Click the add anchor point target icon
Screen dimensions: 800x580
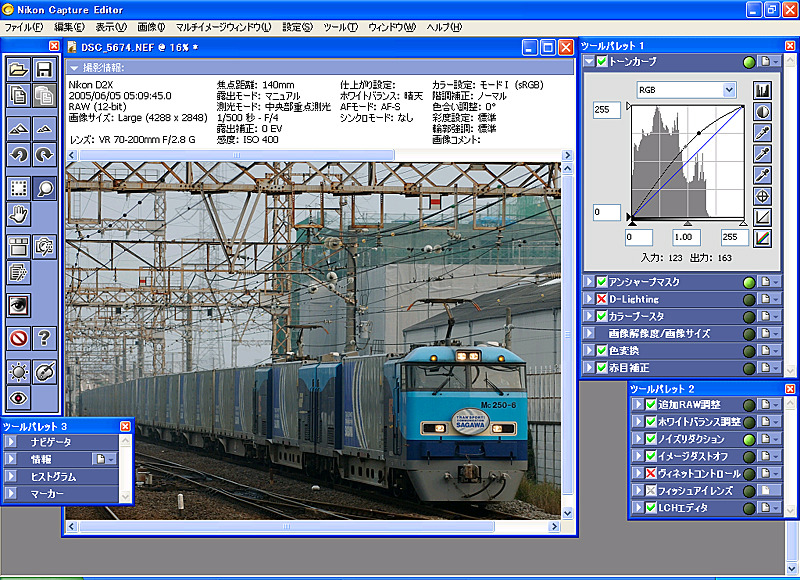(762, 196)
